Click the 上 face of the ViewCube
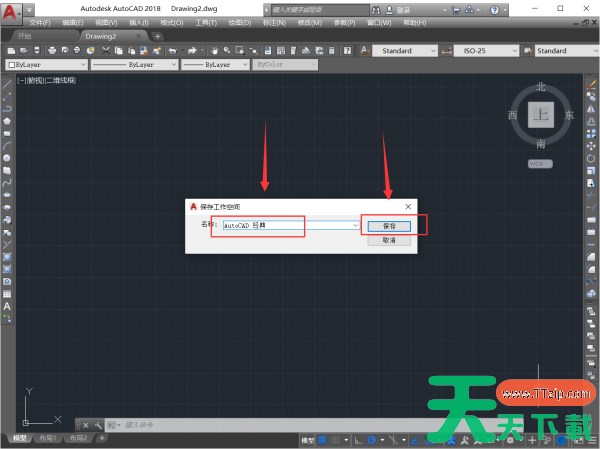Screen dimensions: 600x449 pyautogui.click(x=541, y=115)
